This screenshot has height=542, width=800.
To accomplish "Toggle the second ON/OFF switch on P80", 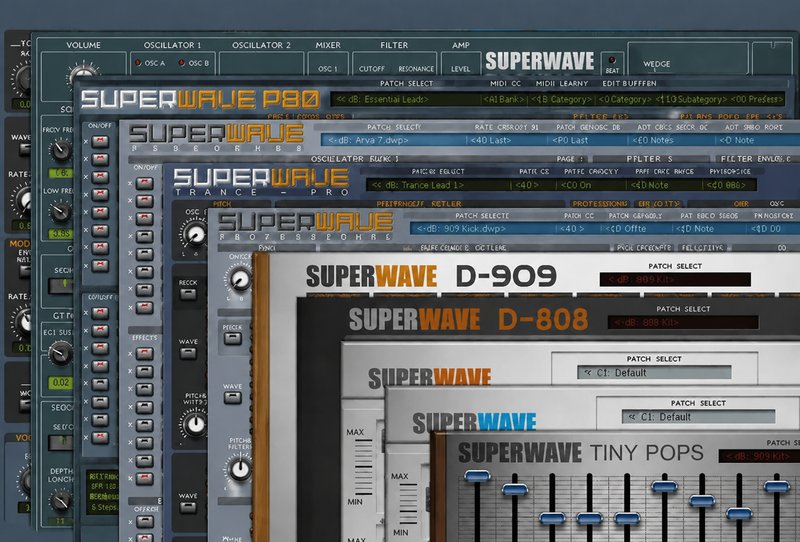I will [x=100, y=159].
